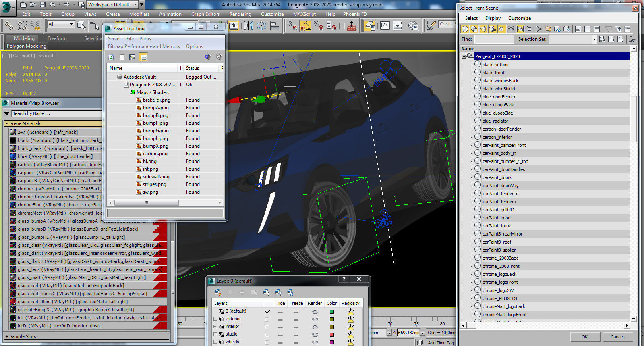Screen dimensions: 644x346
Task: Click the Undo arrow in quick access toolbar
Action: pyautogui.click(x=52, y=5)
